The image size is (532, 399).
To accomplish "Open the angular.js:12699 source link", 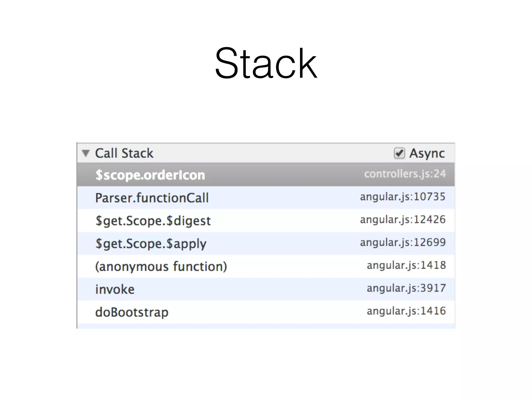I will click(403, 242).
